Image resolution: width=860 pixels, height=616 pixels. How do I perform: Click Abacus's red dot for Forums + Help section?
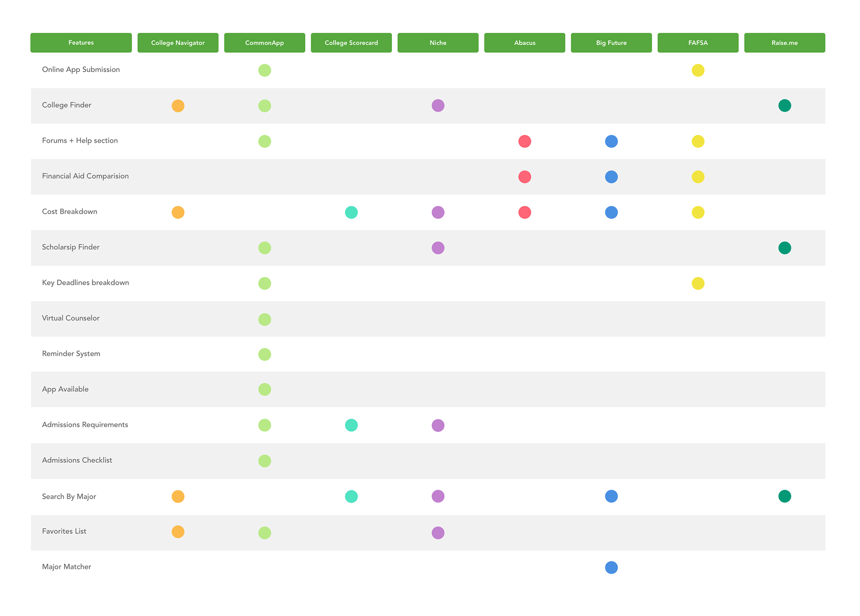pos(525,141)
